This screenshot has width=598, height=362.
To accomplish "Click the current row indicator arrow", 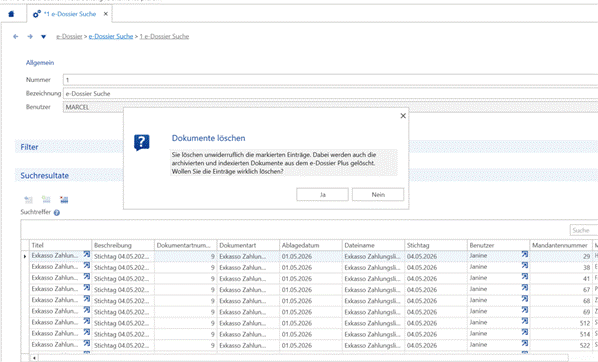I will 25,256.
